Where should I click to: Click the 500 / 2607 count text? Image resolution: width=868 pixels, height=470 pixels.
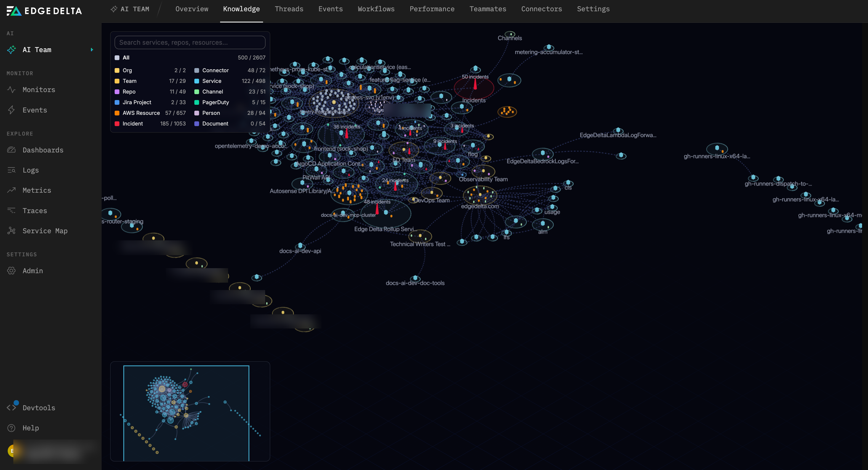point(252,58)
